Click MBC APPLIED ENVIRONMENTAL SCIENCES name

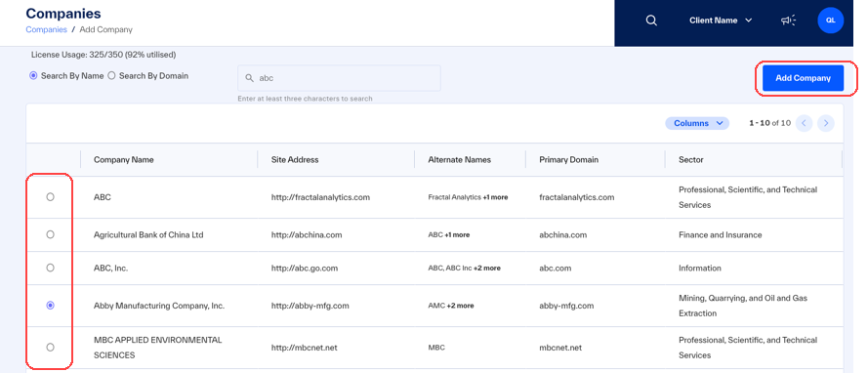pos(158,348)
